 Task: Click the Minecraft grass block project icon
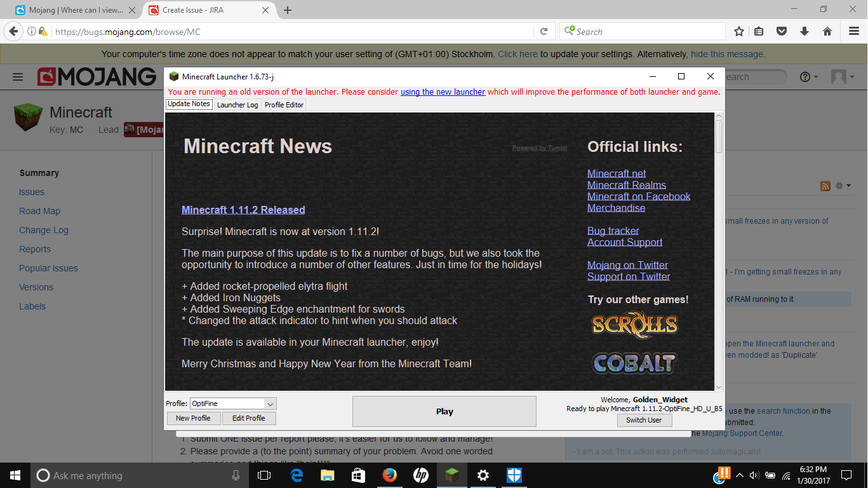point(29,118)
